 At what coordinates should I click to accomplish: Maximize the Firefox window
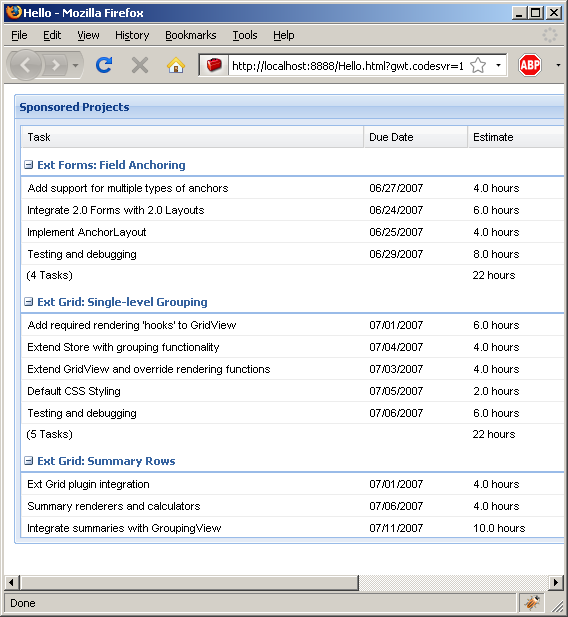(536, 13)
